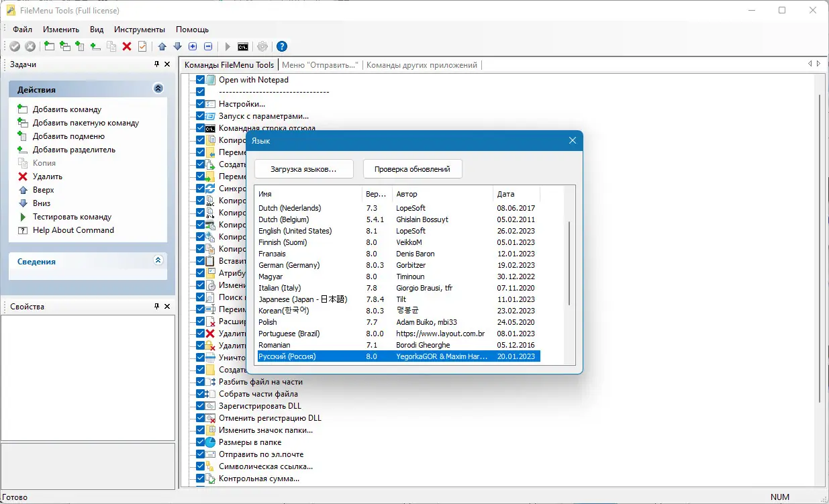Close the Язык dialog
This screenshot has height=504, width=829.
click(x=572, y=140)
